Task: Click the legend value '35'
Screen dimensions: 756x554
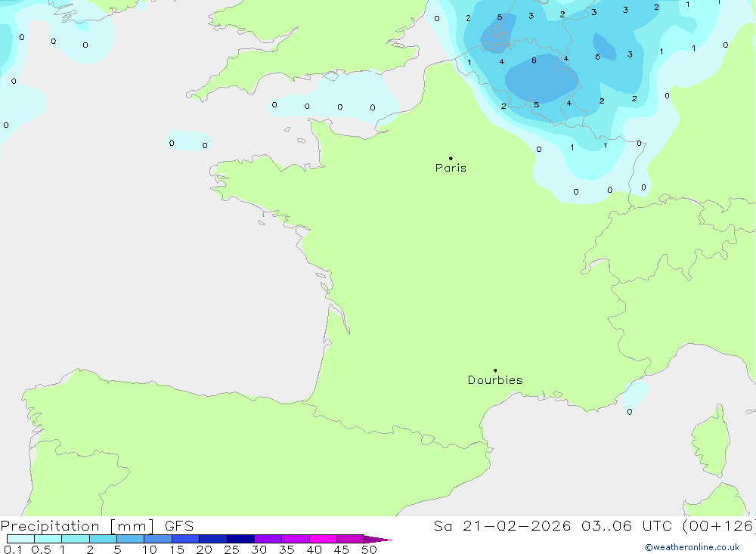Action: pyautogui.click(x=287, y=549)
